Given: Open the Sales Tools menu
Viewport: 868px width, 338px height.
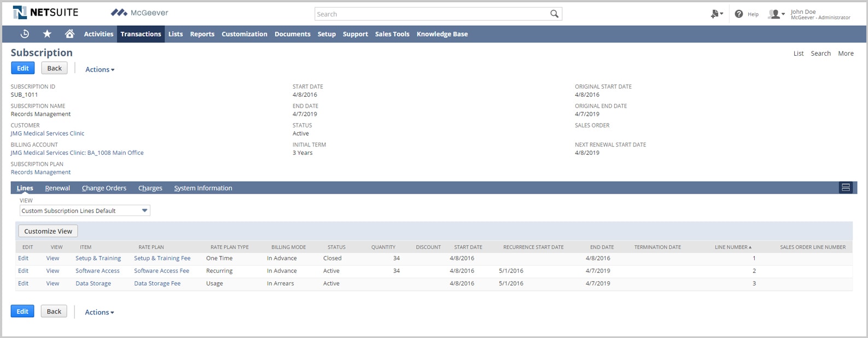Looking at the screenshot, I should coord(392,34).
